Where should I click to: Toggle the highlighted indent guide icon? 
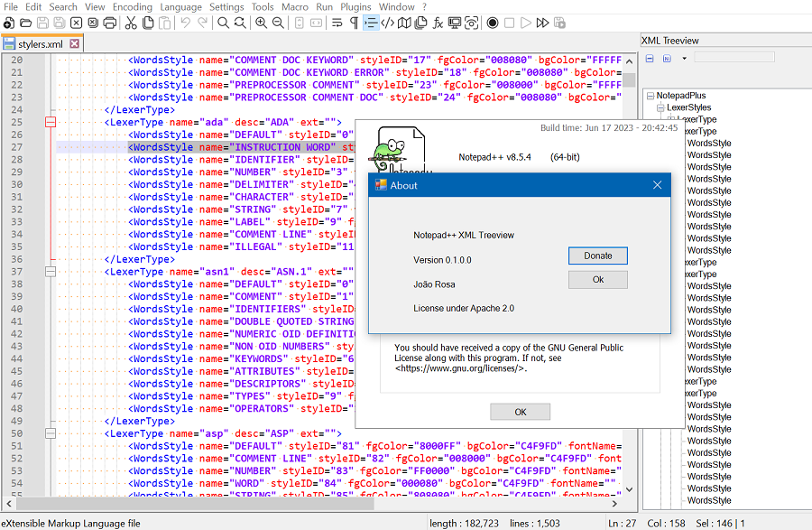pyautogui.click(x=371, y=23)
